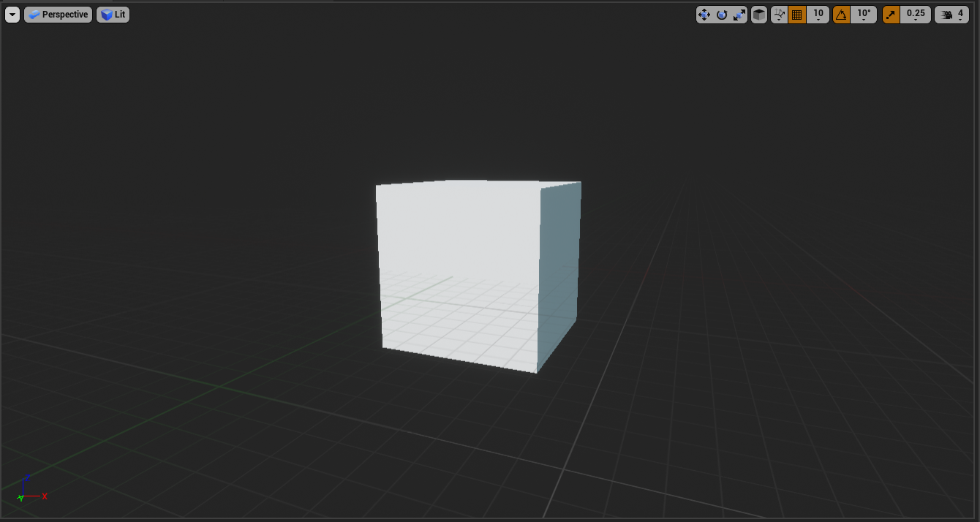Open the grid snap size 10 dropdown
The width and height of the screenshot is (980, 522).
(x=818, y=15)
